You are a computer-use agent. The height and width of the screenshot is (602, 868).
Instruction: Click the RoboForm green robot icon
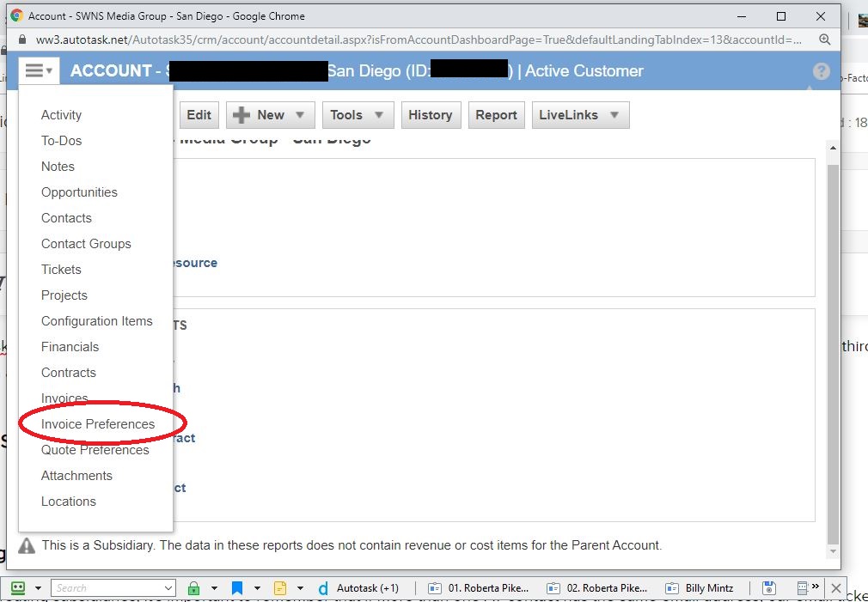pyautogui.click(x=18, y=587)
